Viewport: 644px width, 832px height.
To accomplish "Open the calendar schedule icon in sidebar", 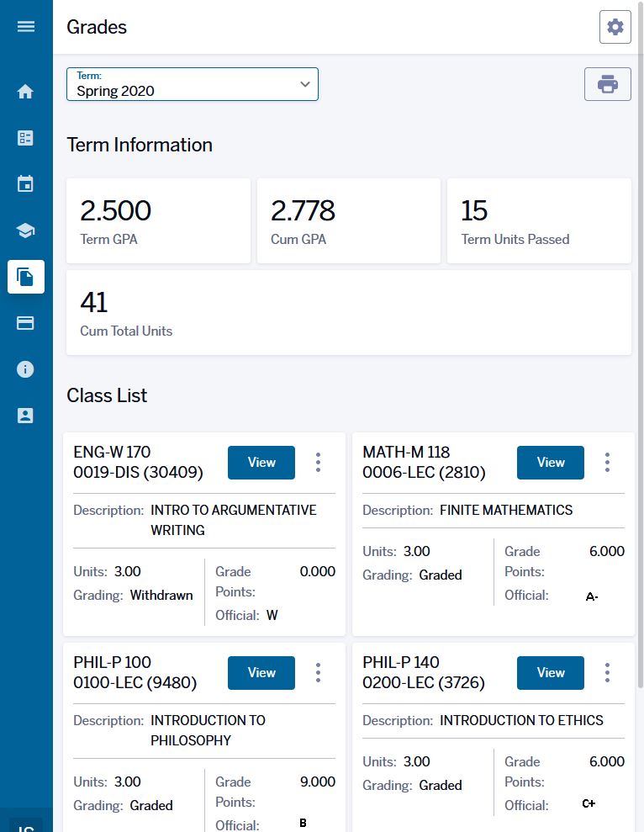I will (26, 184).
